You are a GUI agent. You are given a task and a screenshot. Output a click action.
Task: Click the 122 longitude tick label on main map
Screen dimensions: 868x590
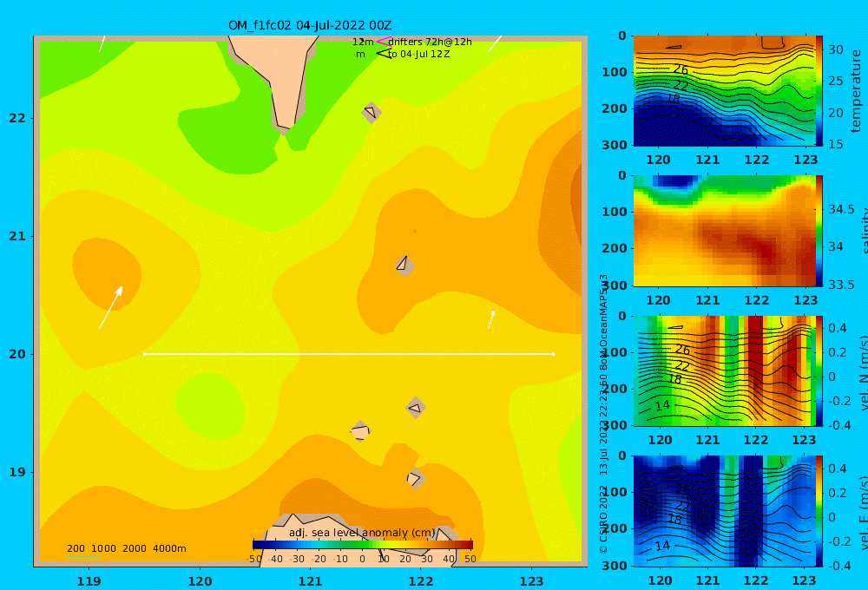(x=421, y=581)
